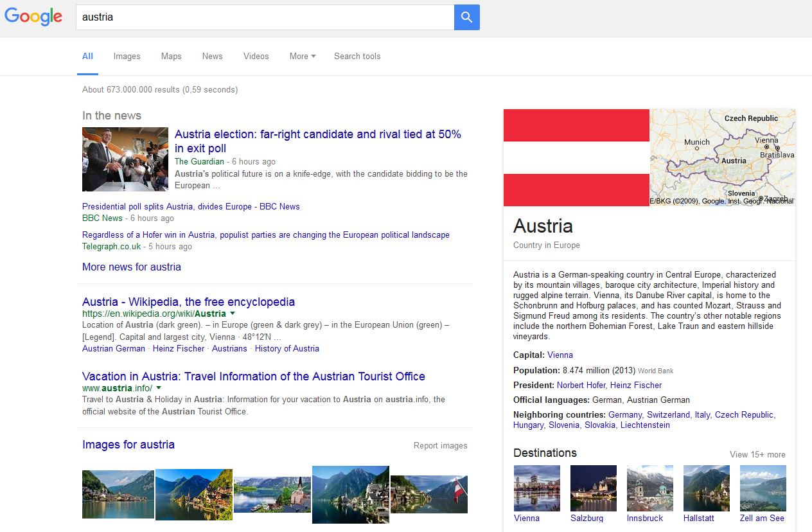
Task: Click the World Bank source link
Action: 656,371
